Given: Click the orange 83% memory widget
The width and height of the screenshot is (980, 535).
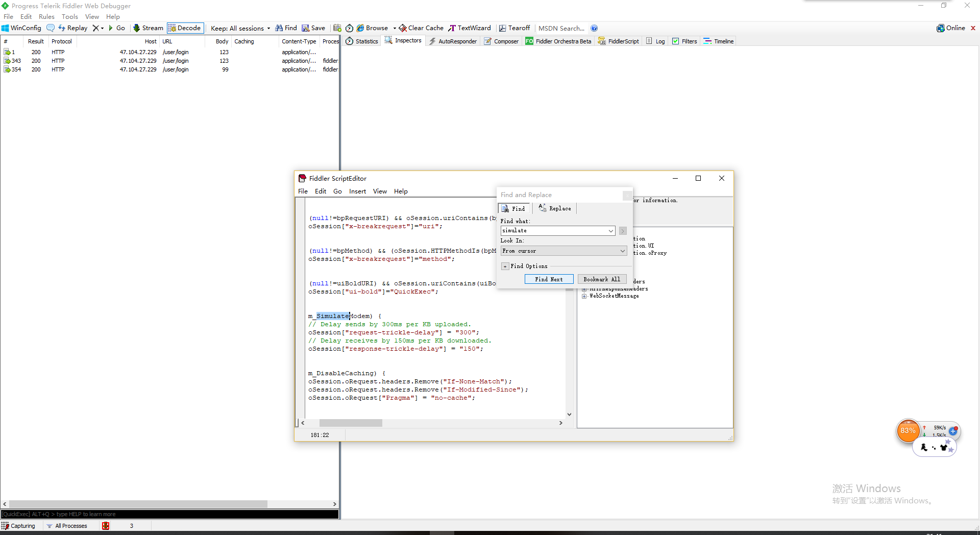Looking at the screenshot, I should tap(908, 431).
